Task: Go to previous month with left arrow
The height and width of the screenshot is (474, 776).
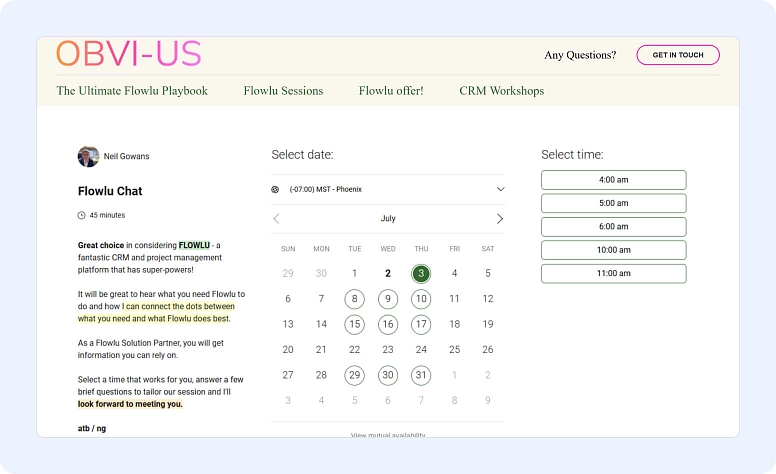Action: click(x=277, y=218)
